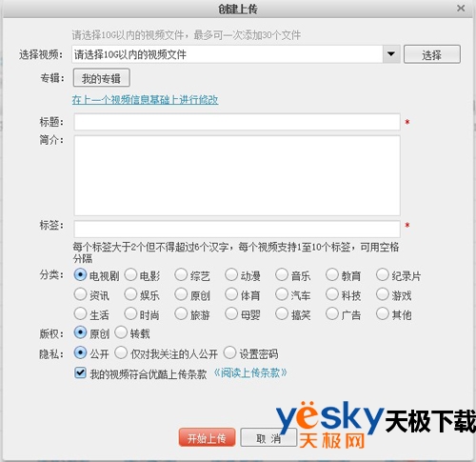
Task: Click into the 简介 description textarea
Action: tap(237, 175)
